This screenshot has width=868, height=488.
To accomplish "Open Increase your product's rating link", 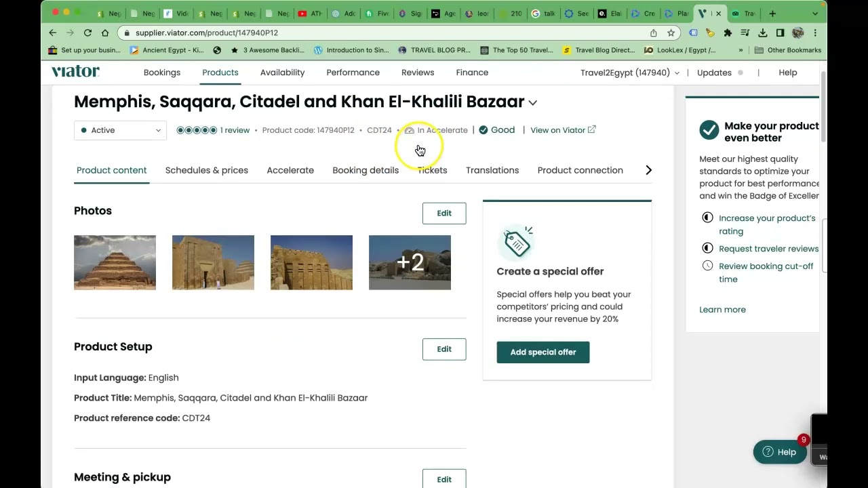I will coord(767,224).
